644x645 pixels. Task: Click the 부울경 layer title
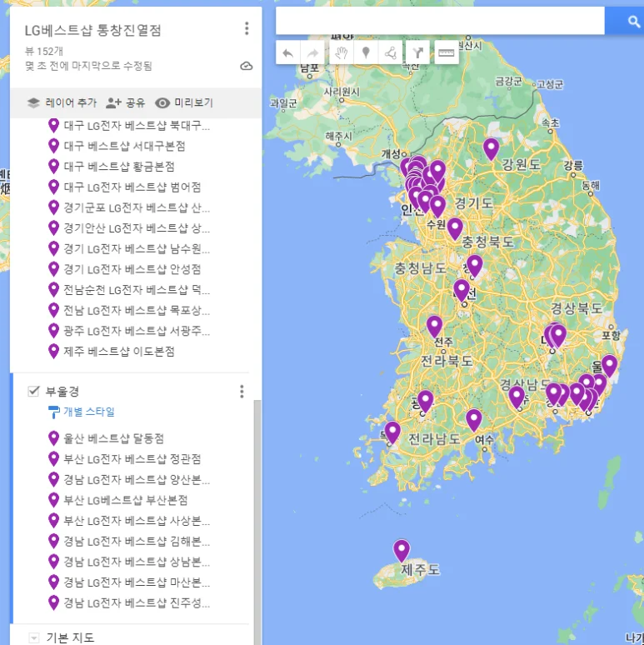coord(62,391)
